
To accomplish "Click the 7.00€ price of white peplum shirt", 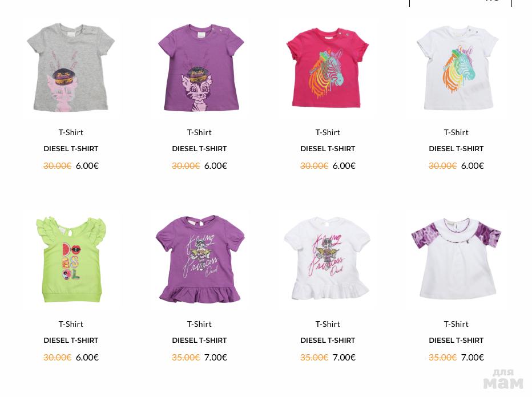I will pyautogui.click(x=344, y=357).
